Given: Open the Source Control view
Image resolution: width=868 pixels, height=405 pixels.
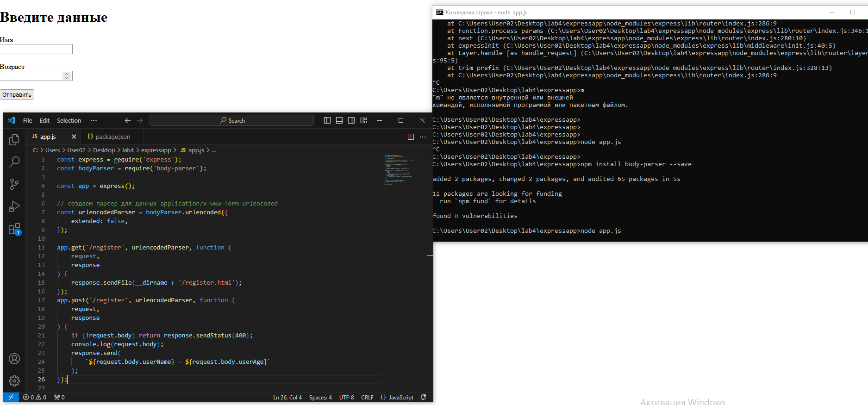Looking at the screenshot, I should point(14,184).
